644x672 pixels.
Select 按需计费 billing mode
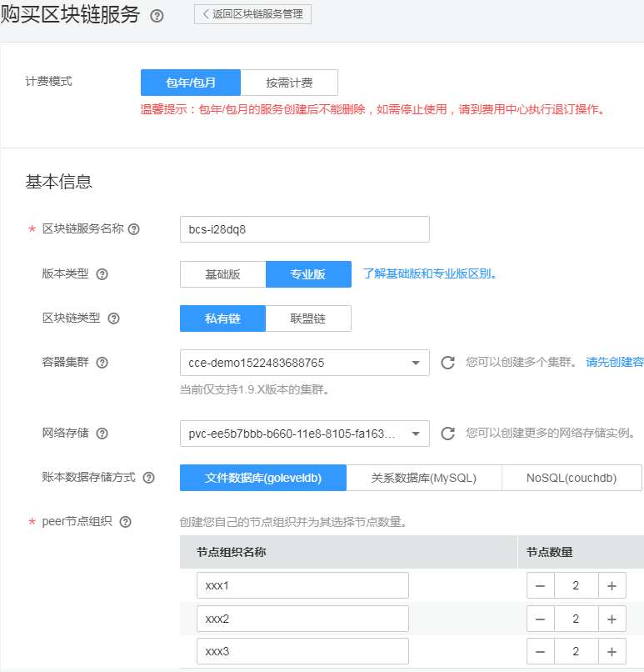pyautogui.click(x=289, y=83)
